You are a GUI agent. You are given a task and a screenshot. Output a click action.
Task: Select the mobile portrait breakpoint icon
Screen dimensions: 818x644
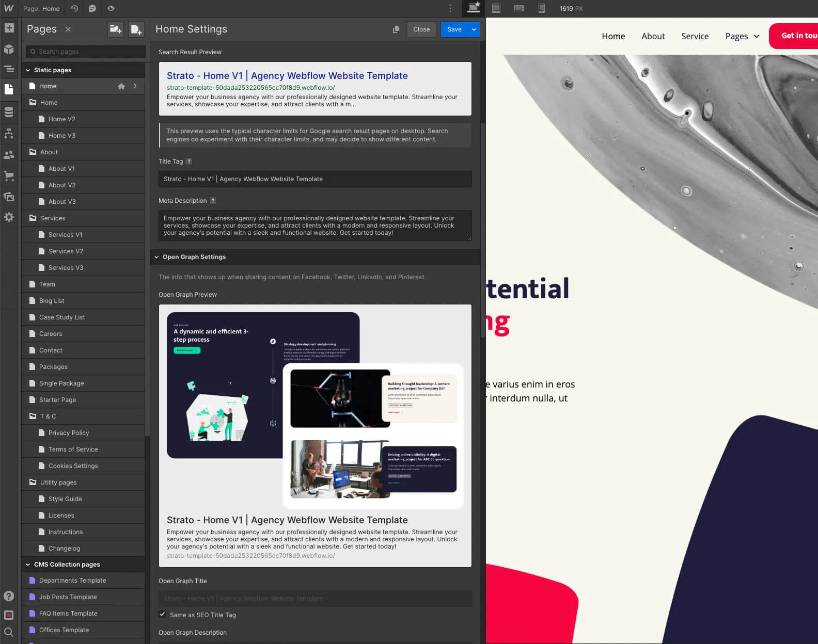tap(542, 8)
